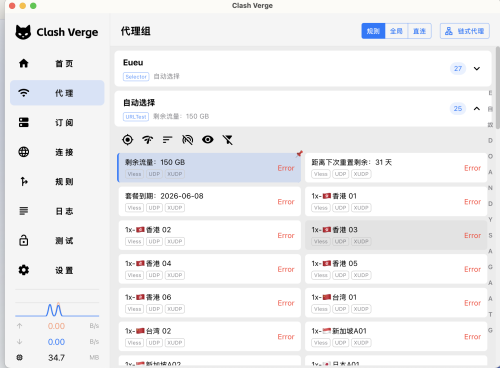
Task: Open the 首页 home page icon
Action: 24,63
